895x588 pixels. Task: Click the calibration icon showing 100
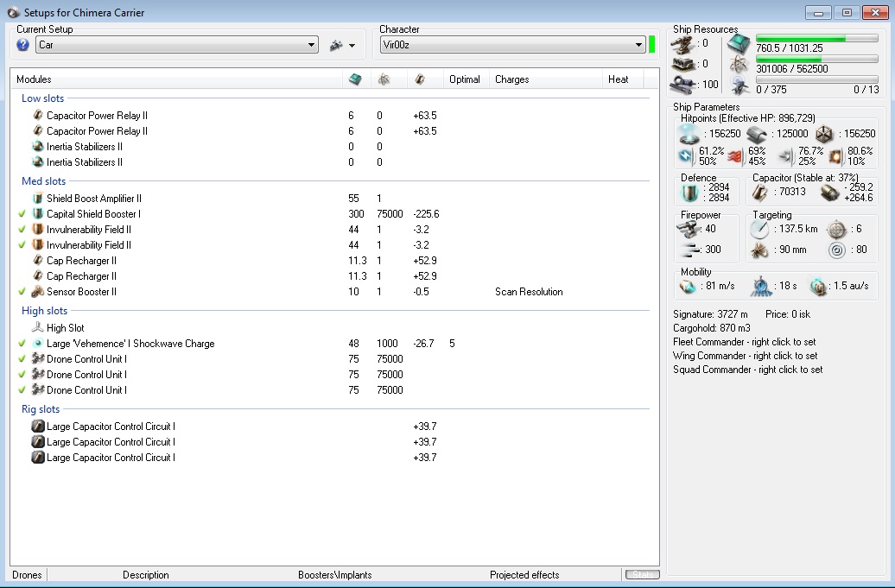(x=682, y=85)
